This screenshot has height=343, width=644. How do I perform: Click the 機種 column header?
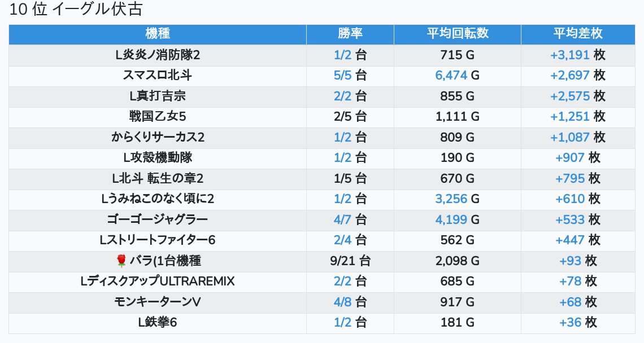tap(157, 34)
